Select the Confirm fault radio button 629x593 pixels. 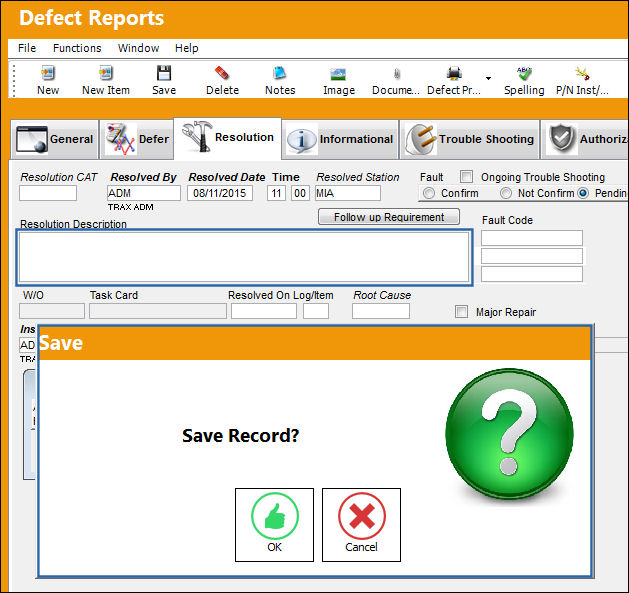click(429, 193)
